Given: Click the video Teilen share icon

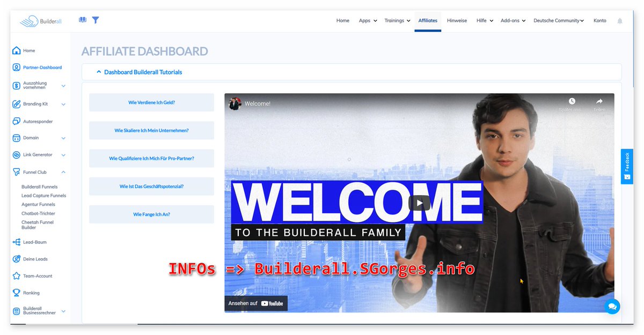Looking at the screenshot, I should (599, 101).
